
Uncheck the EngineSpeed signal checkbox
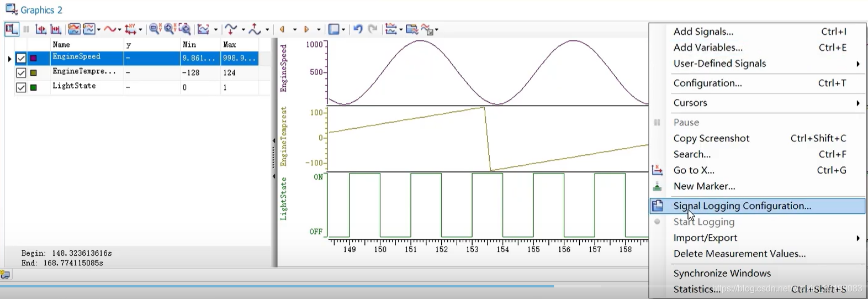[x=21, y=58]
